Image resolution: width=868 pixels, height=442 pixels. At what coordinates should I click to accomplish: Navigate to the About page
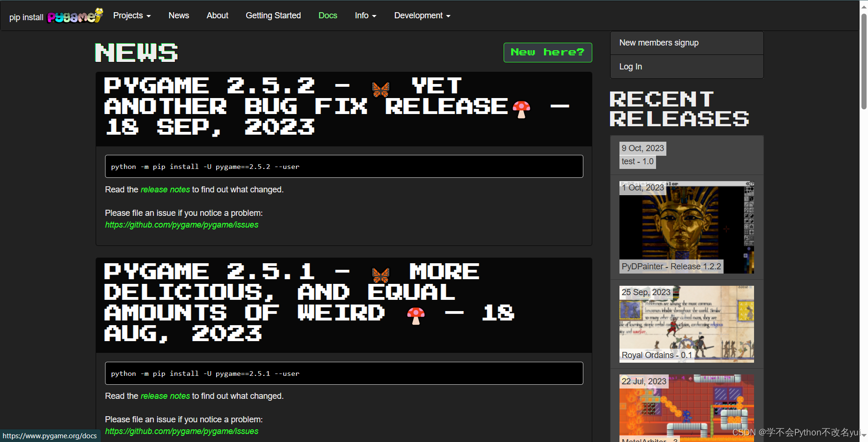(x=217, y=15)
